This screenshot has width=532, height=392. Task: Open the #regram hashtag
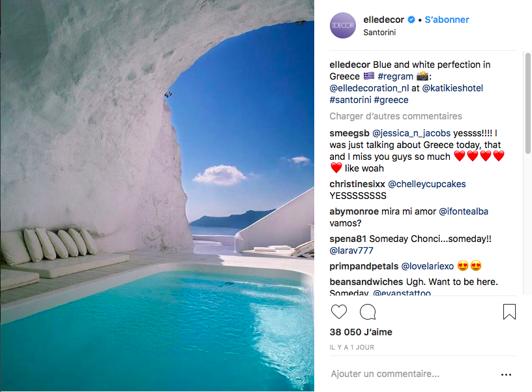click(395, 76)
